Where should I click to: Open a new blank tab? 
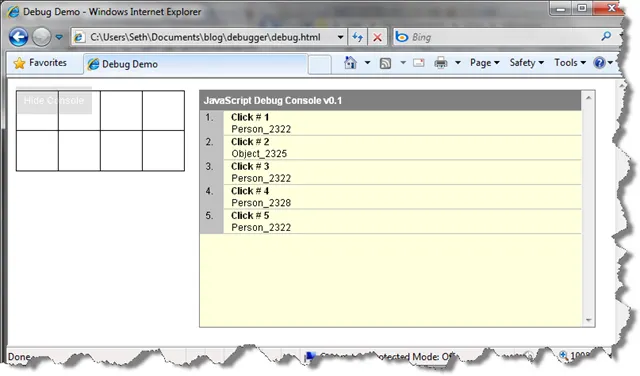320,65
